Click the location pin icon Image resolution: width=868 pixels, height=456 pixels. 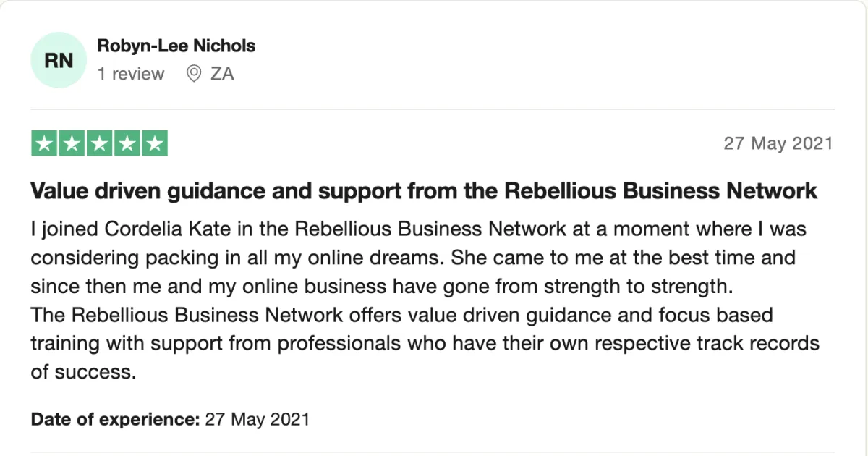193,74
